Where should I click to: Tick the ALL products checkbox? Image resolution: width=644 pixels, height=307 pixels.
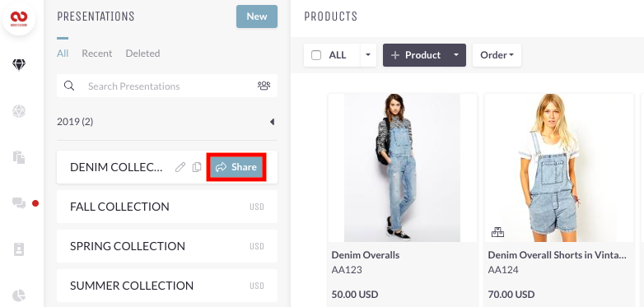[316, 55]
